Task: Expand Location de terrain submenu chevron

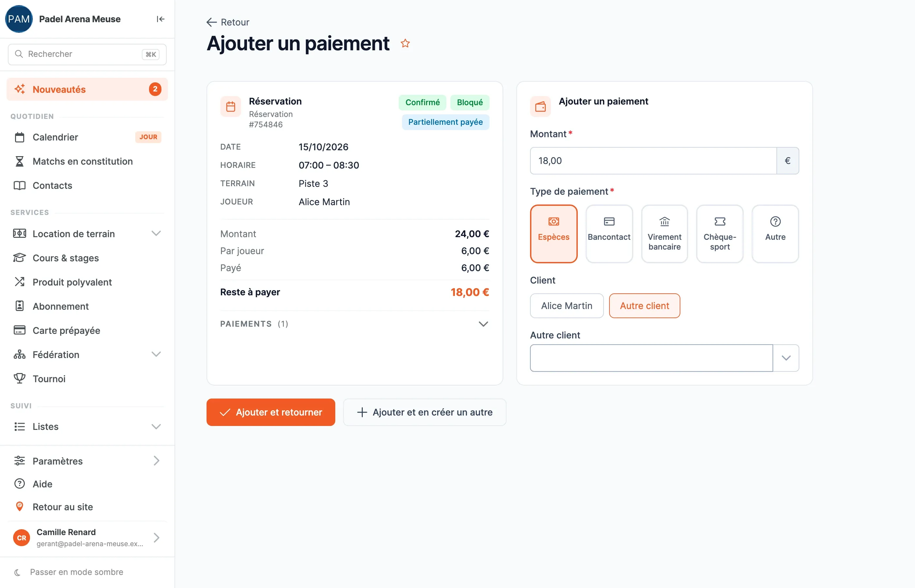Action: pyautogui.click(x=156, y=233)
